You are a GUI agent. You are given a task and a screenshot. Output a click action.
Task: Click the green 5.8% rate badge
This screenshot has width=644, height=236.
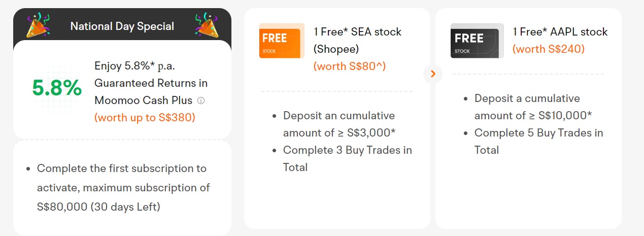click(x=57, y=89)
